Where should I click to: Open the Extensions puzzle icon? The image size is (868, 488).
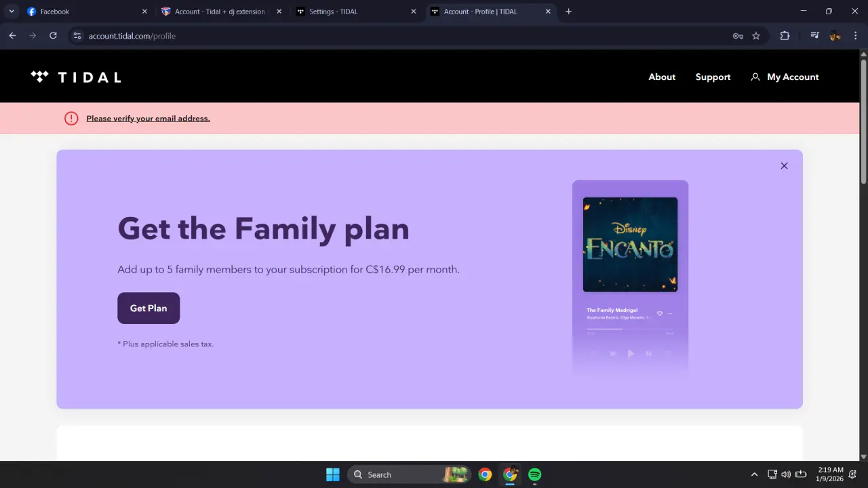pos(785,36)
